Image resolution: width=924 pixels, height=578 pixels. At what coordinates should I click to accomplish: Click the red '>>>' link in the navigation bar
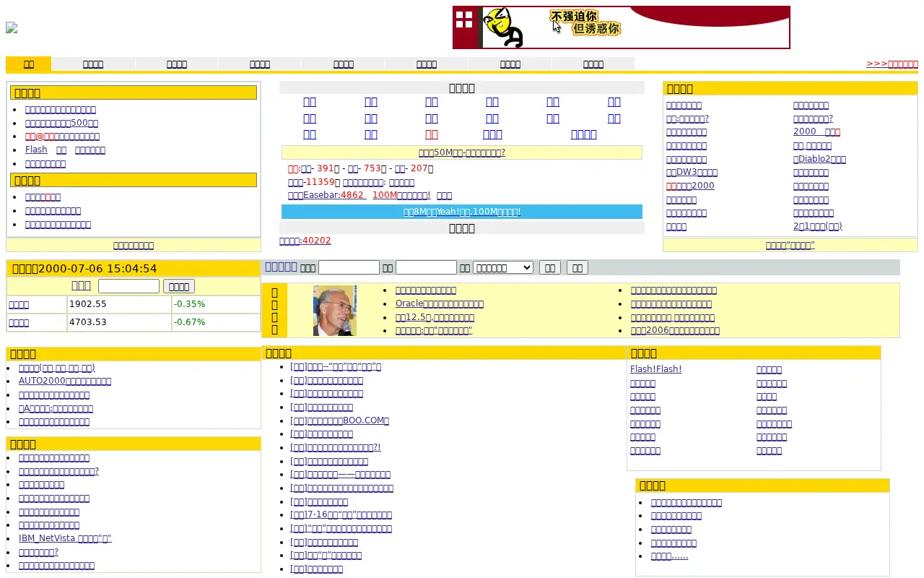tap(892, 64)
